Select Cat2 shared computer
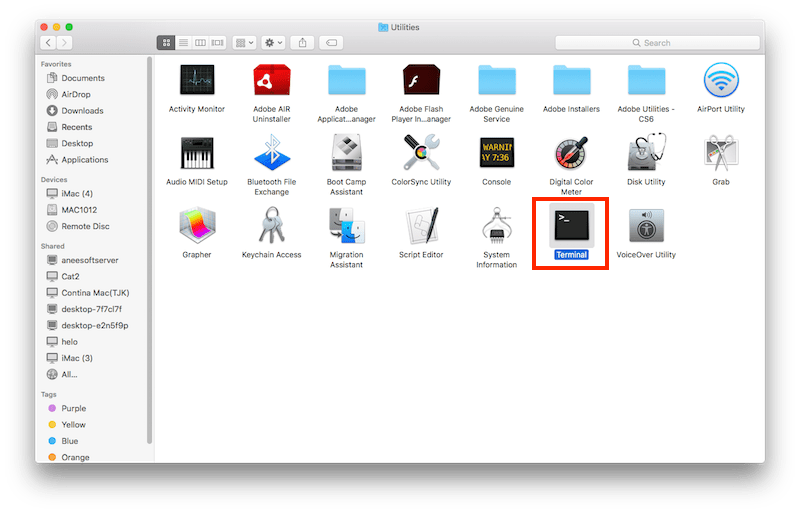Viewport: 800px width, 513px height. click(70, 276)
